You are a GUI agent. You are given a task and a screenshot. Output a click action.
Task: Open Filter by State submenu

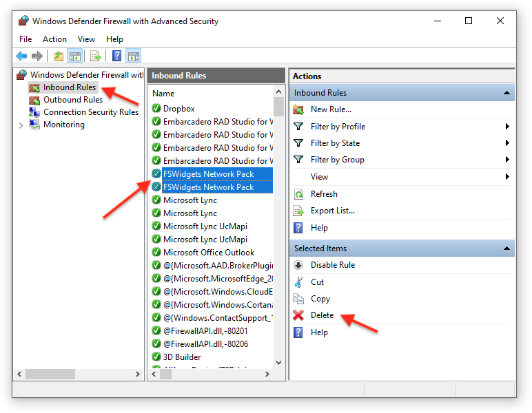coord(402,143)
